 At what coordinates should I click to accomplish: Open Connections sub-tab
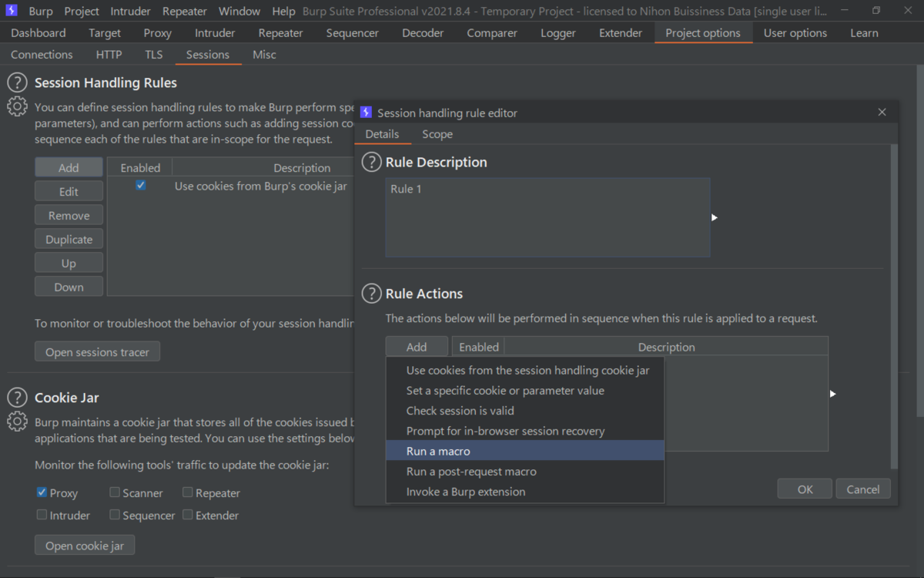tap(42, 55)
